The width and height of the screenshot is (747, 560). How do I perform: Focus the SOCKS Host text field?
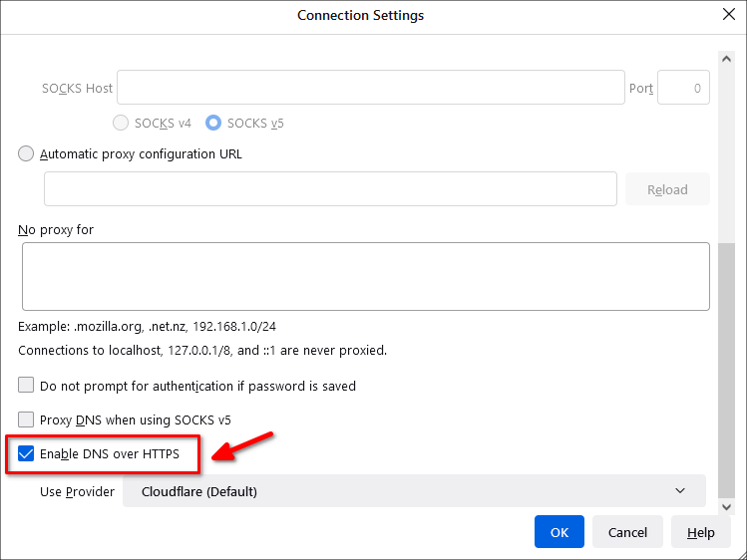point(371,88)
